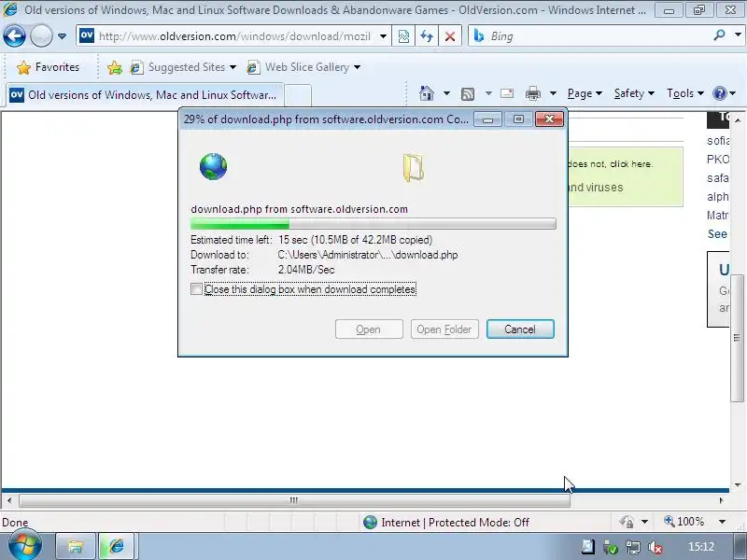Click the search magnifier icon
Viewport: 747px width, 560px height.
[719, 35]
